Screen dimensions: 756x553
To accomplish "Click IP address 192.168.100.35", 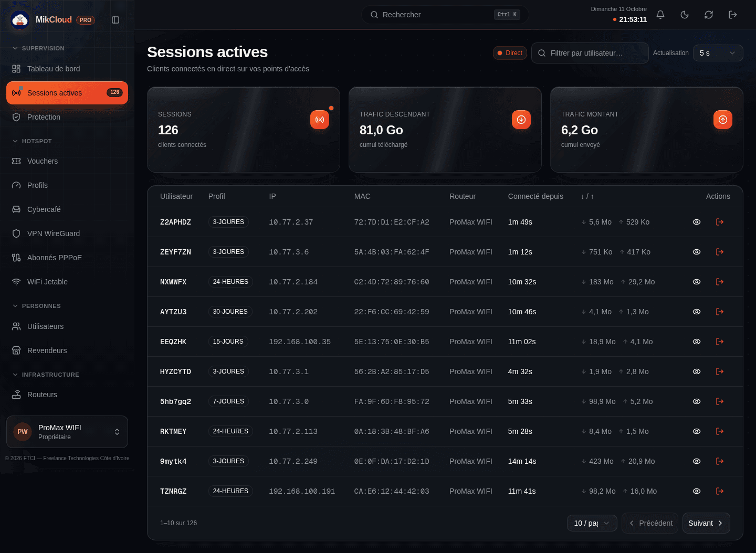I will point(300,342).
